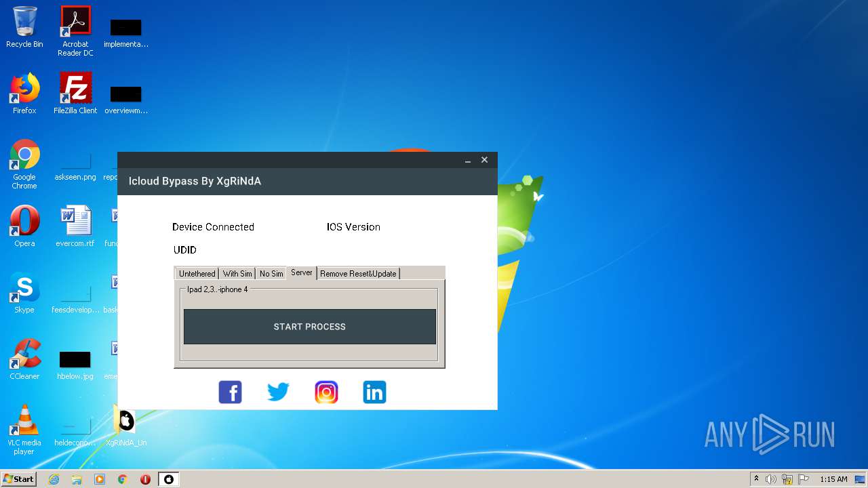The image size is (868, 488).
Task: Select the Recycle Bin desktop icon
Action: click(24, 27)
